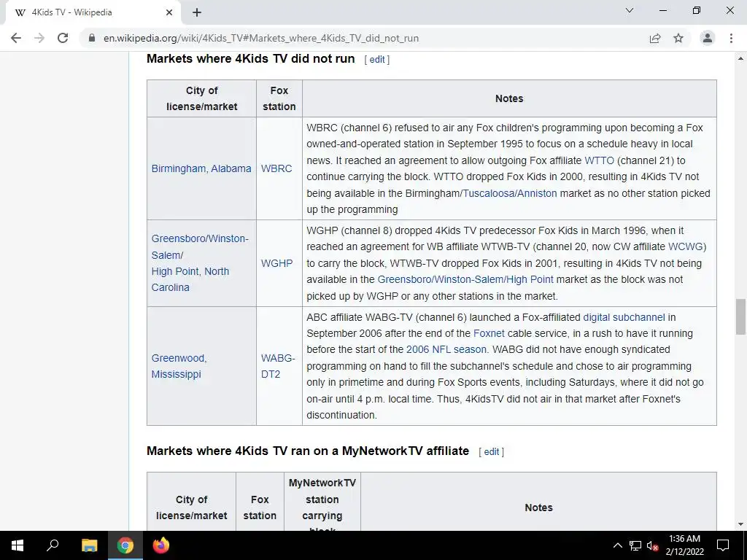Open the WBRC station link

(276, 168)
